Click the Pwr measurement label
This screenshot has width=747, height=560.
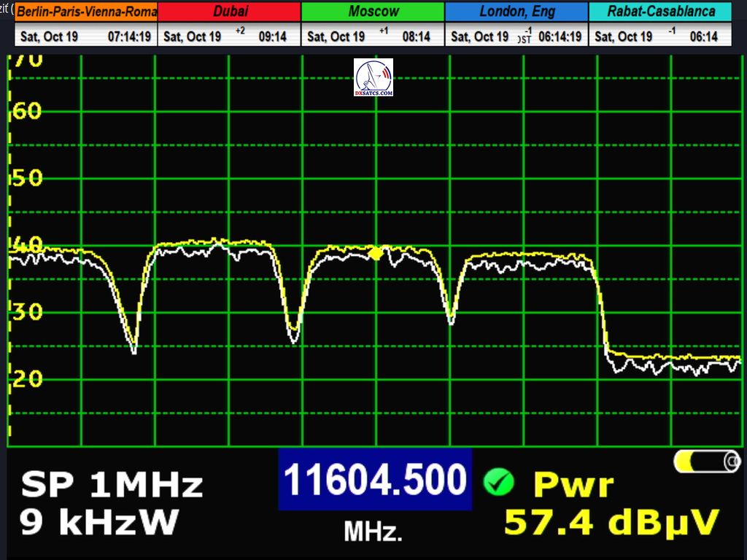[x=573, y=485]
